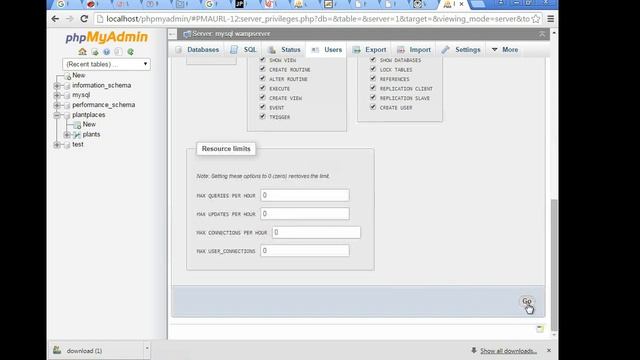
Task: Open the SQL tab
Action: (243, 49)
